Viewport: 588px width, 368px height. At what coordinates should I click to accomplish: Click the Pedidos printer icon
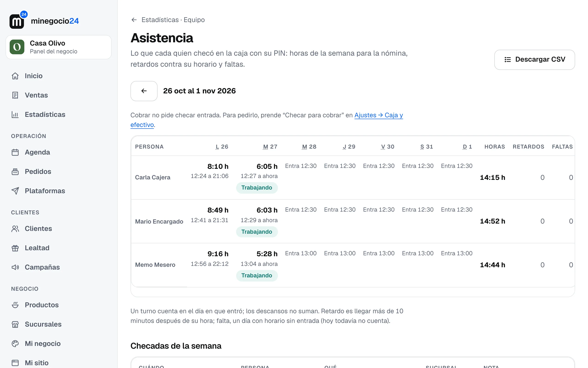click(x=15, y=172)
